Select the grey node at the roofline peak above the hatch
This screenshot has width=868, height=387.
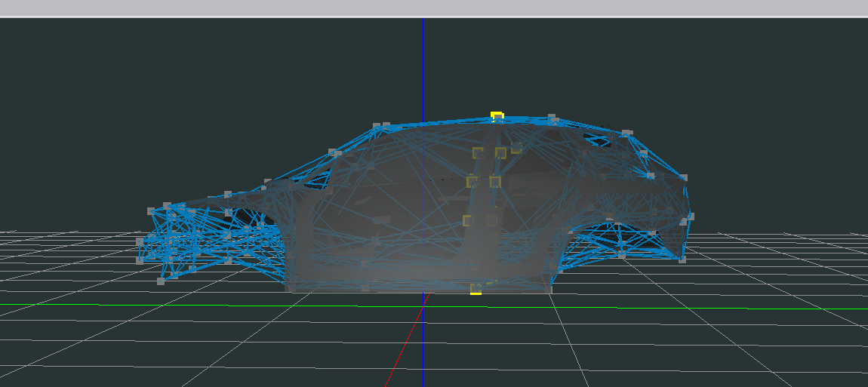pyautogui.click(x=626, y=133)
